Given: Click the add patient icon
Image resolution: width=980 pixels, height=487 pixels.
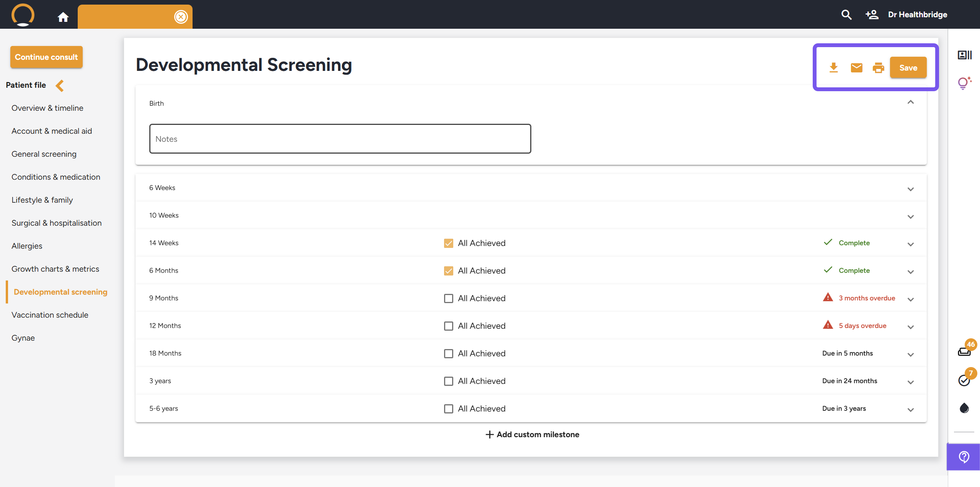Looking at the screenshot, I should tap(872, 15).
